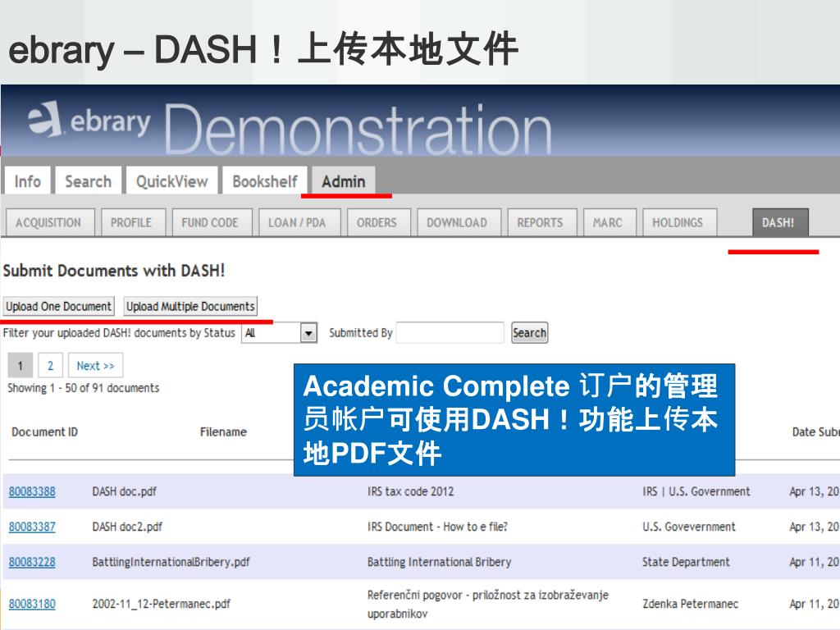Open the MARC section
Viewport: 840px width, 630px height.
(608, 222)
